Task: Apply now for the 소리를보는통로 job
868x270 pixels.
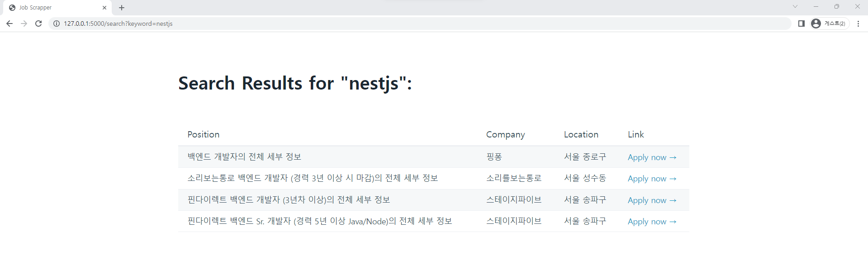Action: tap(652, 179)
